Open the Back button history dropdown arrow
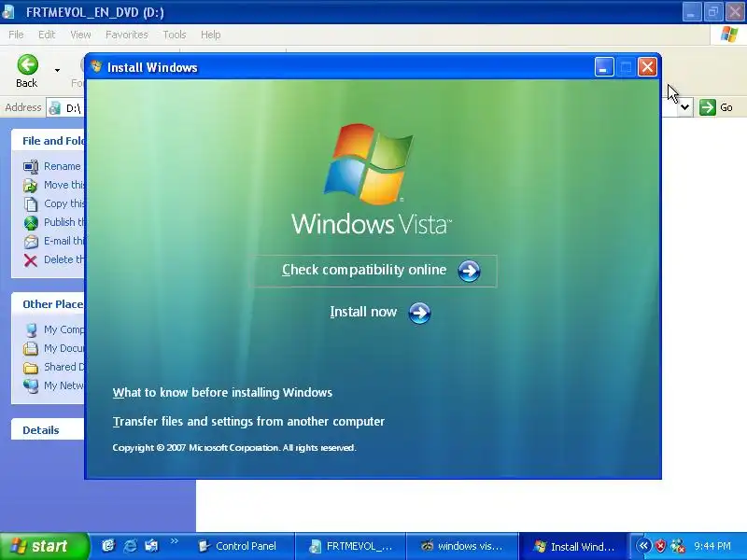This screenshot has width=747, height=560. point(57,71)
